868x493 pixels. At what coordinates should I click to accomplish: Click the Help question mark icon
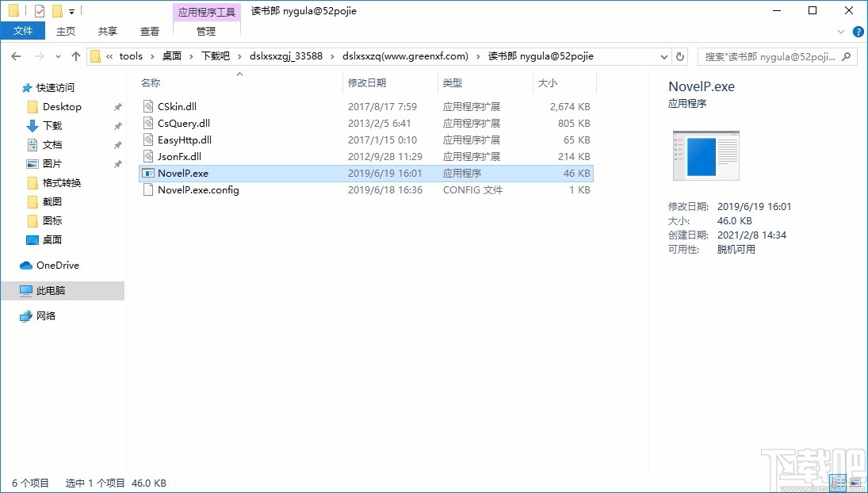(x=858, y=32)
